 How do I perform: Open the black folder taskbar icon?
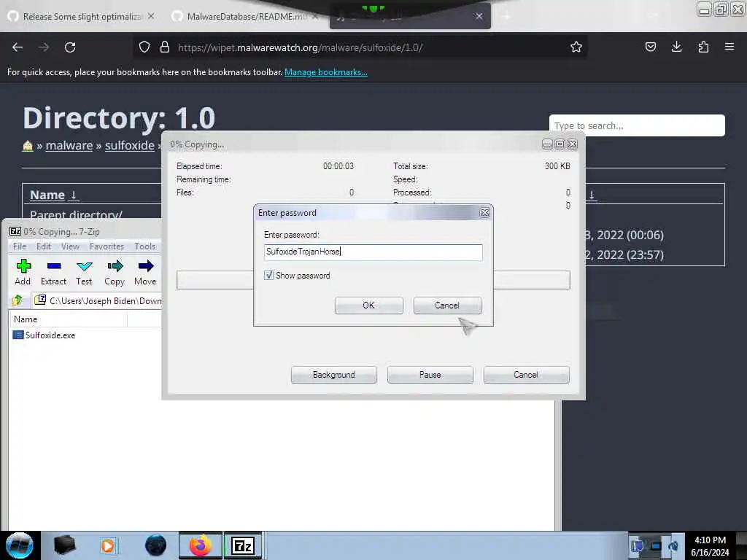pyautogui.click(x=64, y=545)
